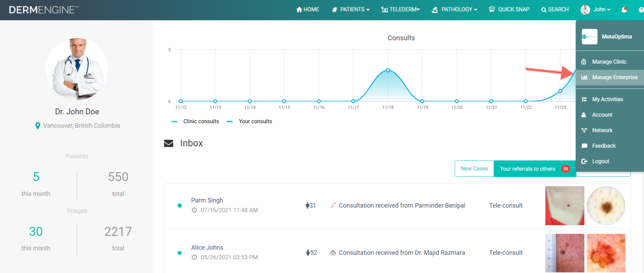Click the pathology microscope icon
This screenshot has height=273, width=644.
tap(435, 10)
